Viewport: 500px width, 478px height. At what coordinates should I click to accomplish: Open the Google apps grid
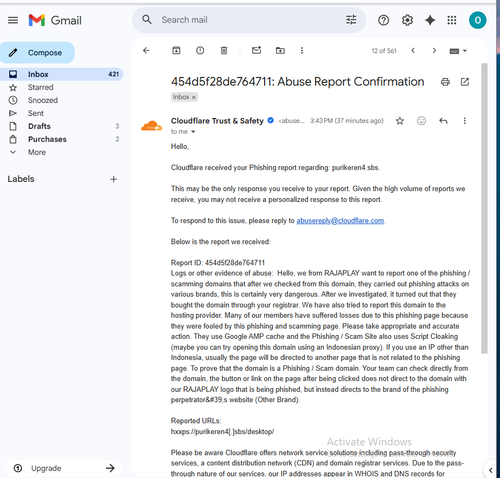pyautogui.click(x=452, y=20)
